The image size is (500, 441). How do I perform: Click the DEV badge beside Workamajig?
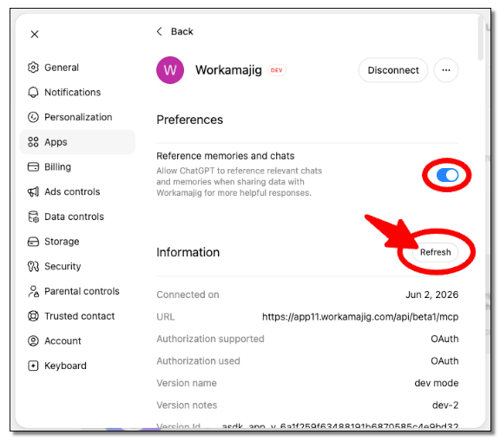click(x=277, y=70)
